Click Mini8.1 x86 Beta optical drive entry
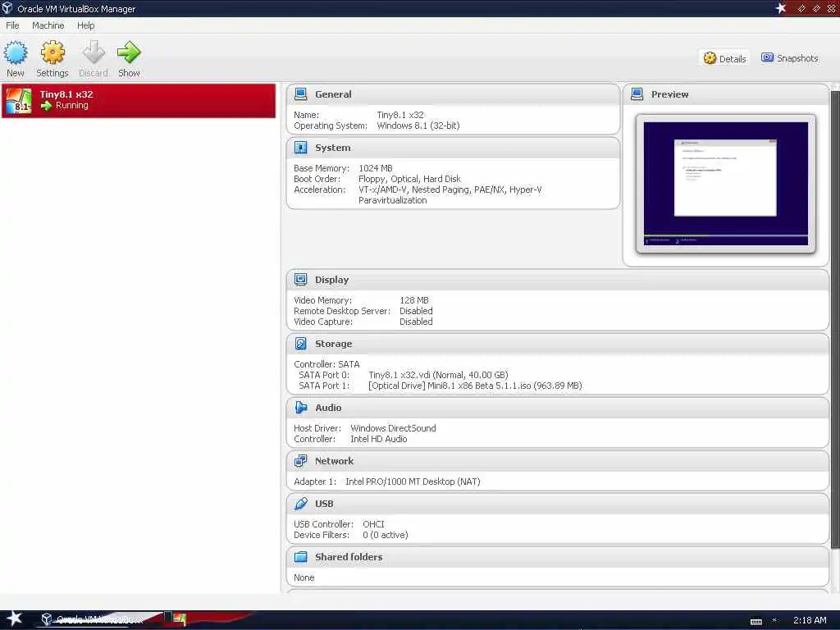840x630 pixels. 475,386
